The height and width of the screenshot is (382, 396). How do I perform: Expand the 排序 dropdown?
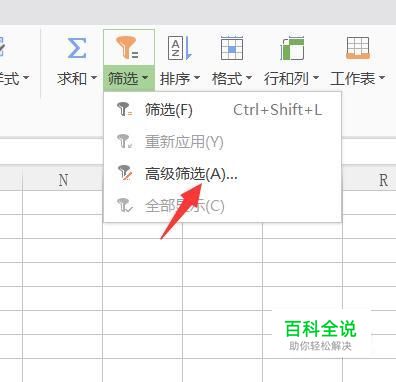click(197, 78)
